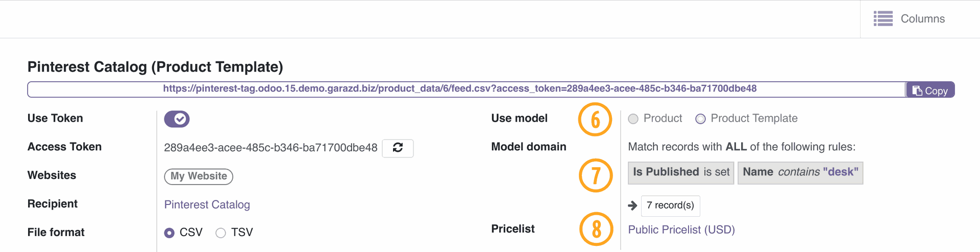Image resolution: width=980 pixels, height=252 pixels.
Task: Choose Product Template as the model
Action: click(700, 119)
